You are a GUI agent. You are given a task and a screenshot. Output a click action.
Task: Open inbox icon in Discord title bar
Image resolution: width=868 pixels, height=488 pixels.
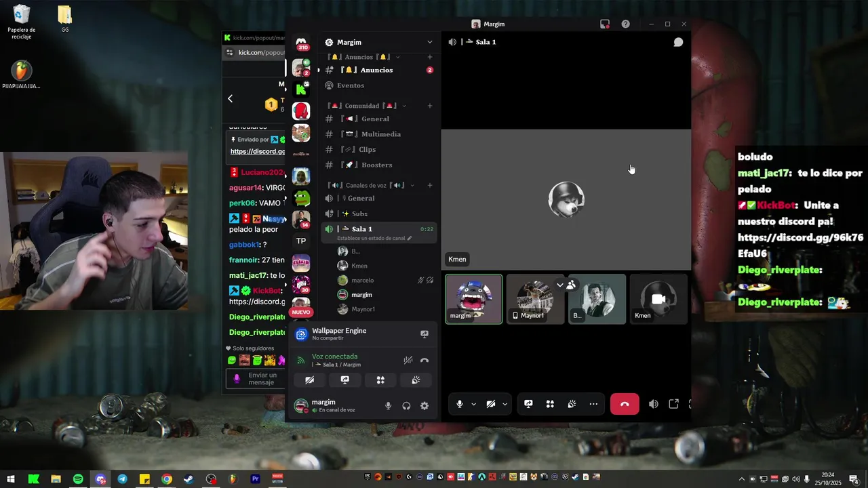pos(605,24)
